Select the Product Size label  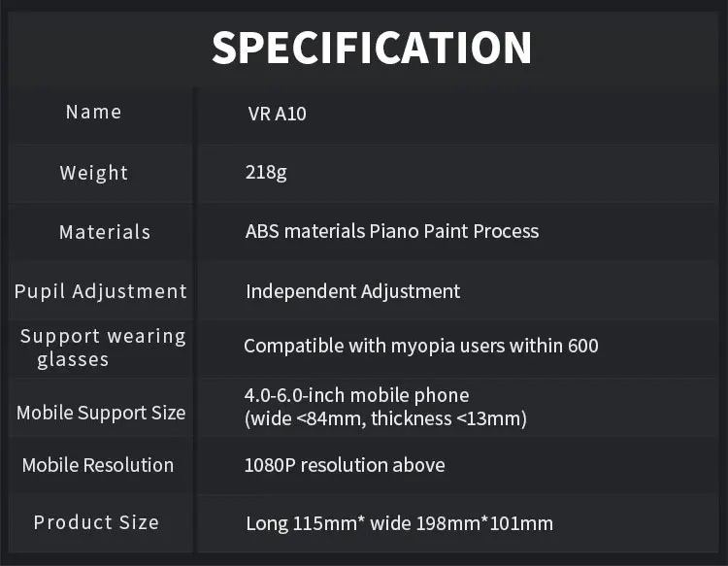coord(96,522)
